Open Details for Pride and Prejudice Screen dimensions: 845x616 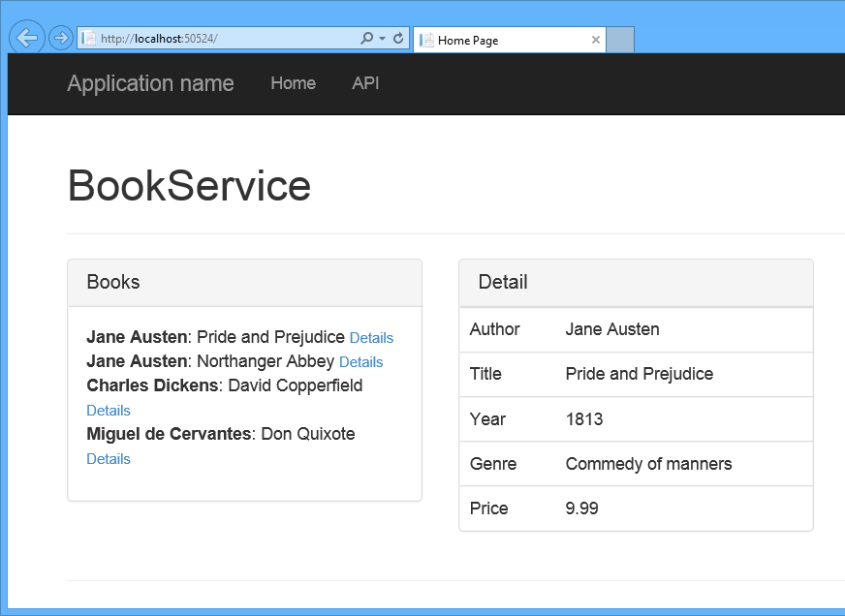(x=371, y=337)
